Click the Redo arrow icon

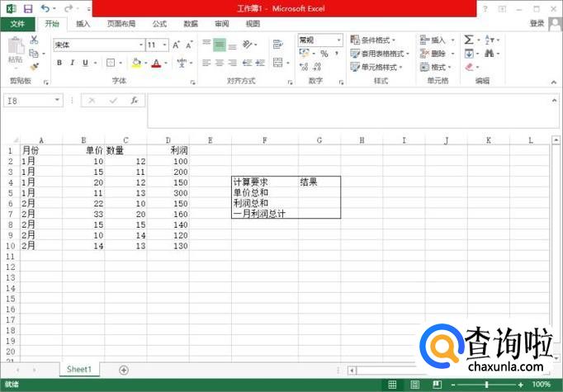pos(69,8)
